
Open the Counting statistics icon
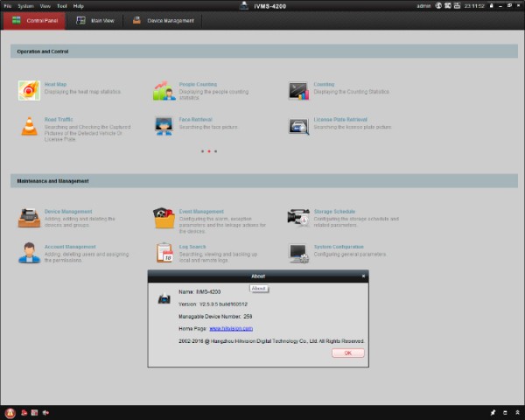[298, 91]
